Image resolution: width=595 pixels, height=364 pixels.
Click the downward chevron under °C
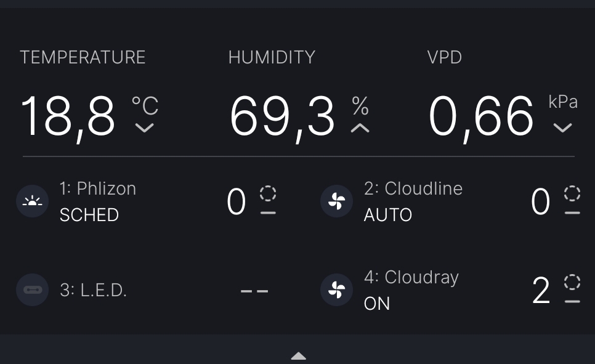145,128
